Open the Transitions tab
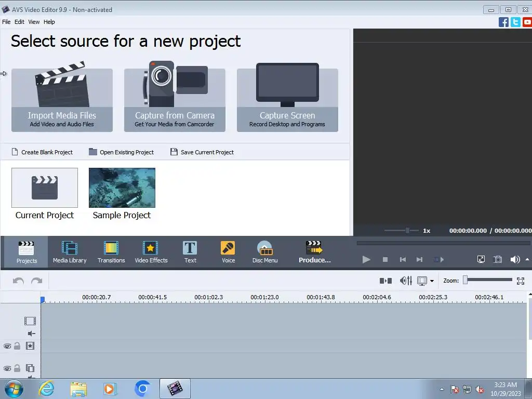 111,252
